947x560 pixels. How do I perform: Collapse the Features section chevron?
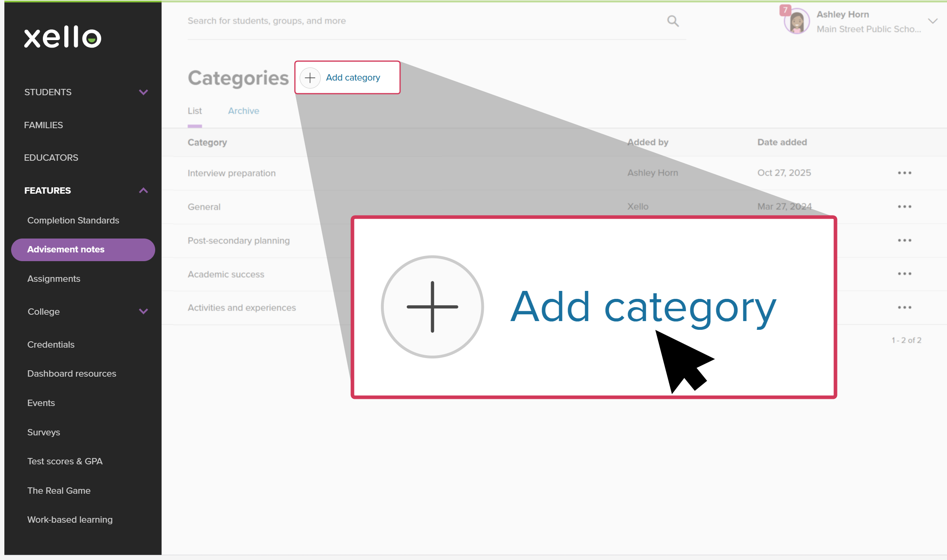143,191
